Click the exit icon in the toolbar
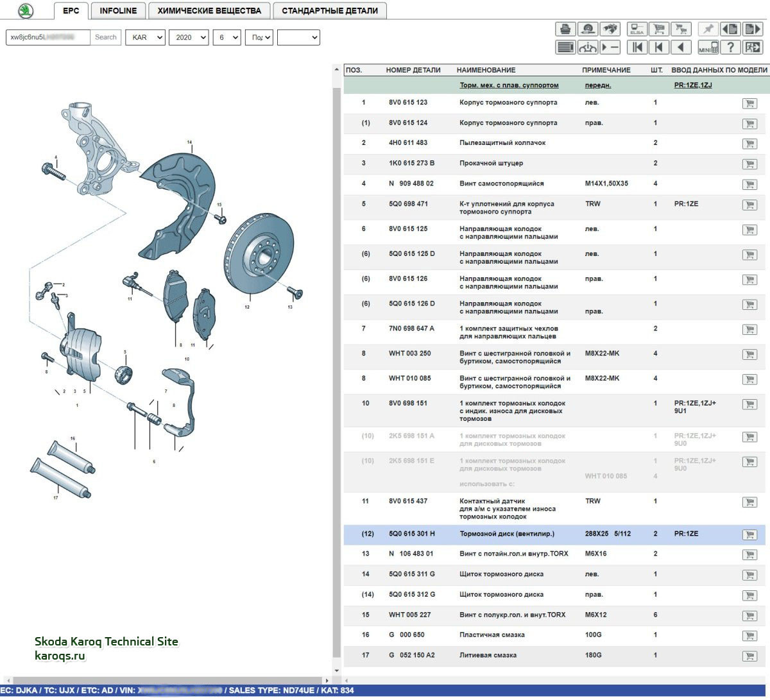Viewport: 770px width, 700px height. (x=752, y=47)
